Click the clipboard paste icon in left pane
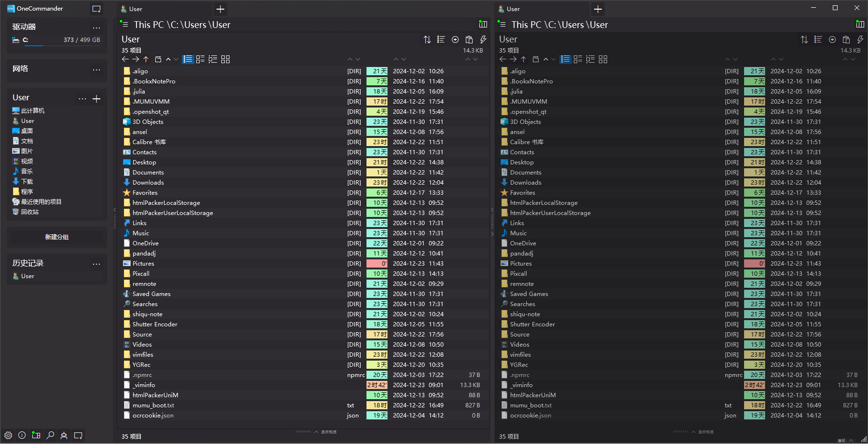This screenshot has height=444, width=868. pos(469,40)
